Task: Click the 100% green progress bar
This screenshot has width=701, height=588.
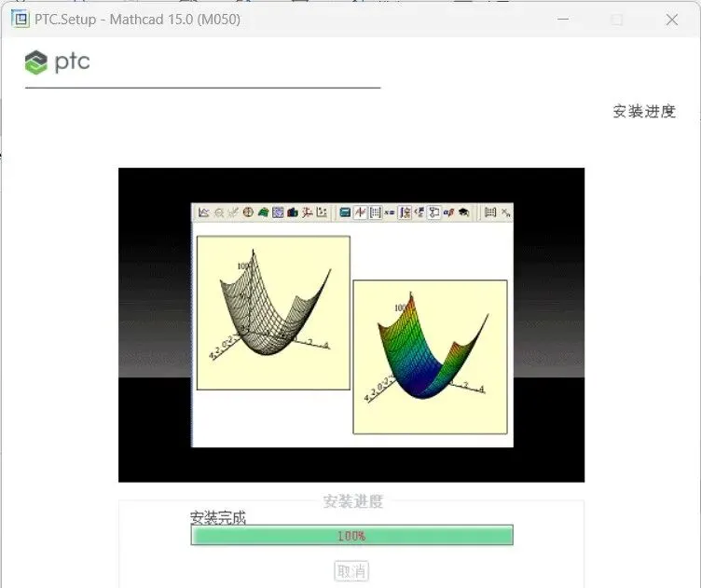Action: (x=351, y=535)
